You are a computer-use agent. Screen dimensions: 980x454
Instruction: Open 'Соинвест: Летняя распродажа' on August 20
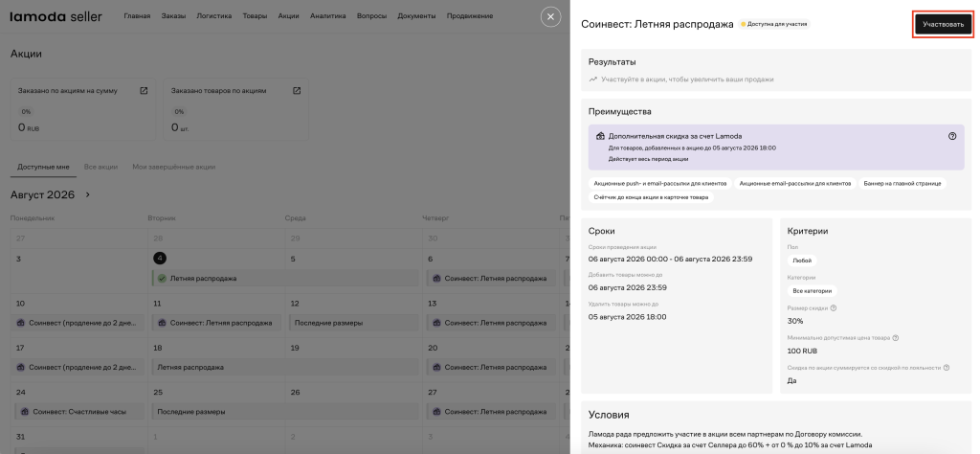pos(491,367)
